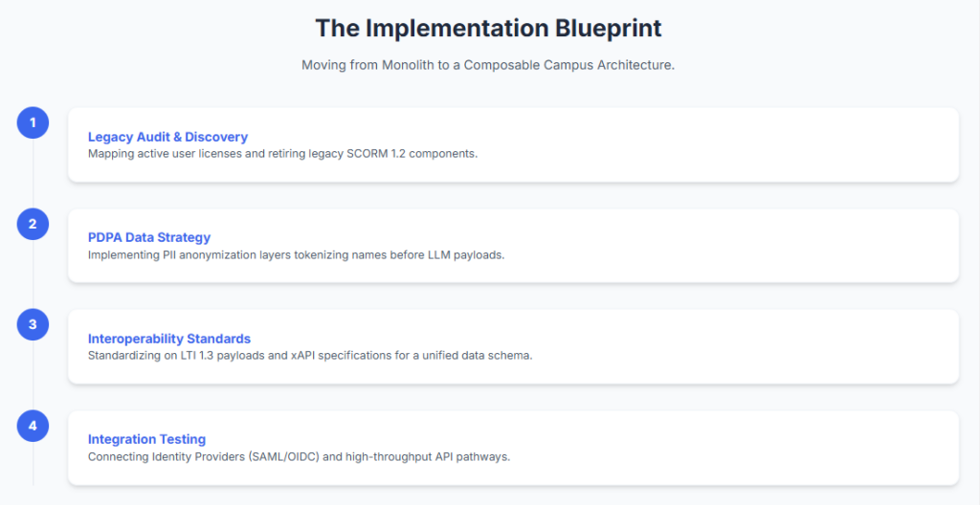Click the PII anonymization layers description
The width and height of the screenshot is (980, 505).
[296, 255]
